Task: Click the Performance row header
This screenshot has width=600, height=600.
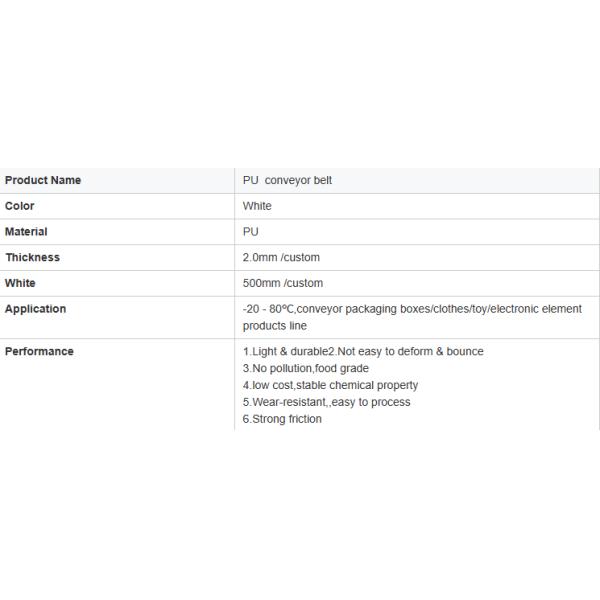Action: click(x=39, y=351)
